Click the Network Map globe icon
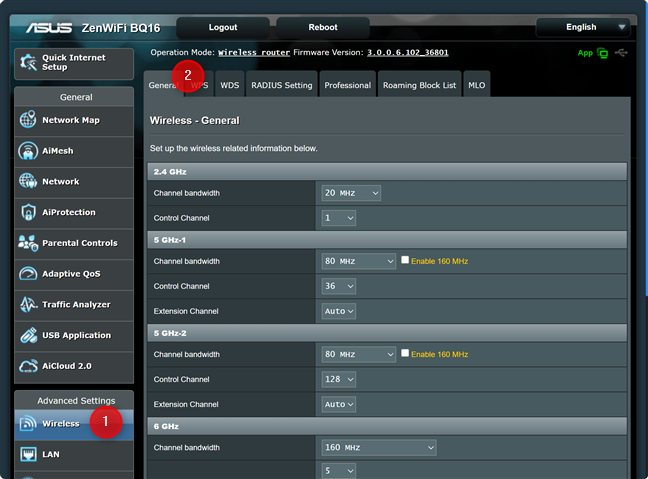This screenshot has width=648, height=479. coord(28,120)
